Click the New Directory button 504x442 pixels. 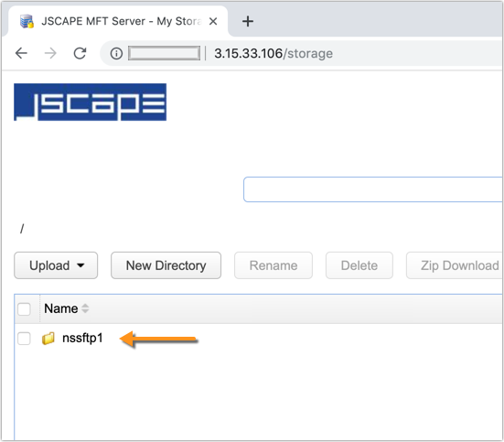166,265
